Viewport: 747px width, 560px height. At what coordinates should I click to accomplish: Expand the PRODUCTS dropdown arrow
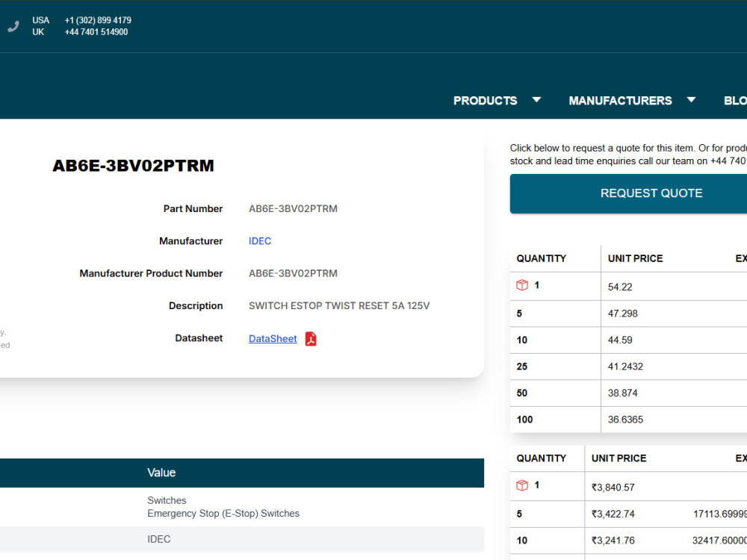point(536,100)
